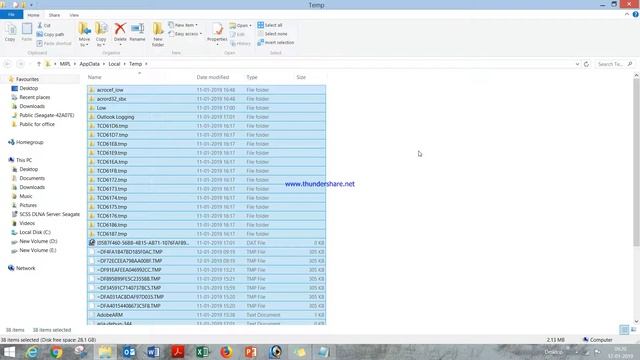Select Pictures under This PC
640x360 pixels.
pyautogui.click(x=28, y=205)
